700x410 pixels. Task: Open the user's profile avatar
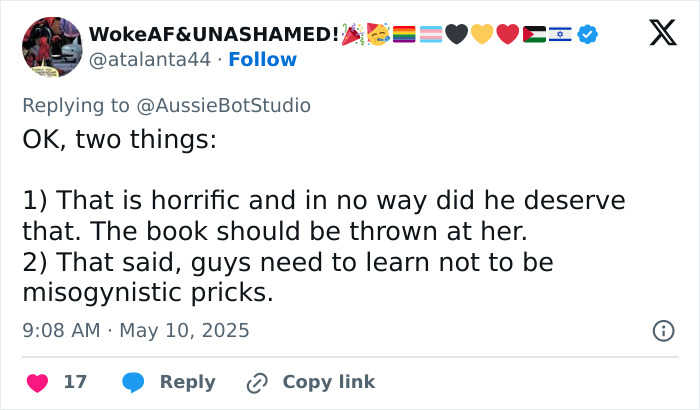point(50,47)
